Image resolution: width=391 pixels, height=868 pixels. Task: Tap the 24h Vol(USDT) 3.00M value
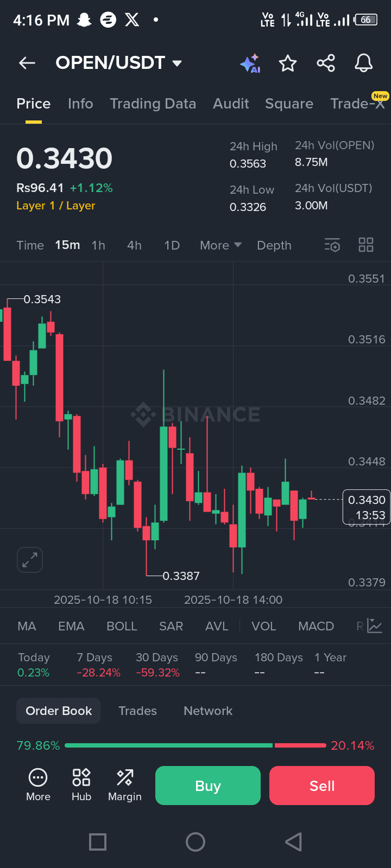[311, 206]
